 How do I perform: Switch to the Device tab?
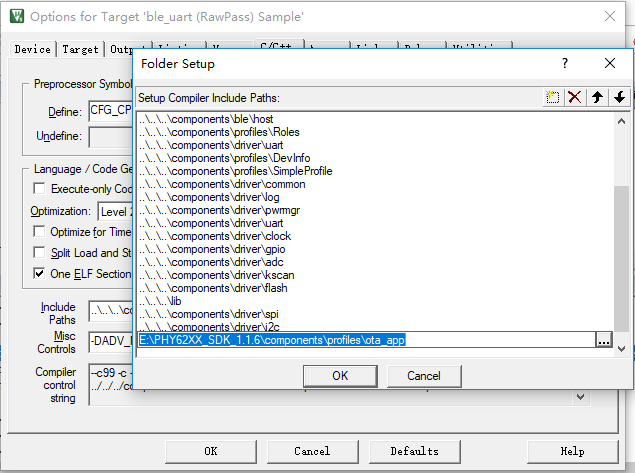tap(33, 49)
